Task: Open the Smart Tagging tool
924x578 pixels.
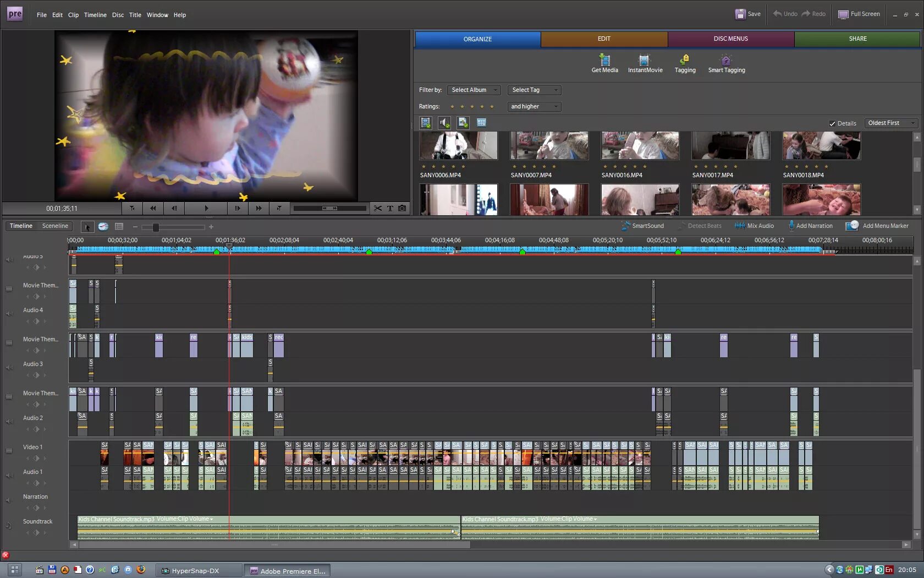Action: pyautogui.click(x=726, y=63)
